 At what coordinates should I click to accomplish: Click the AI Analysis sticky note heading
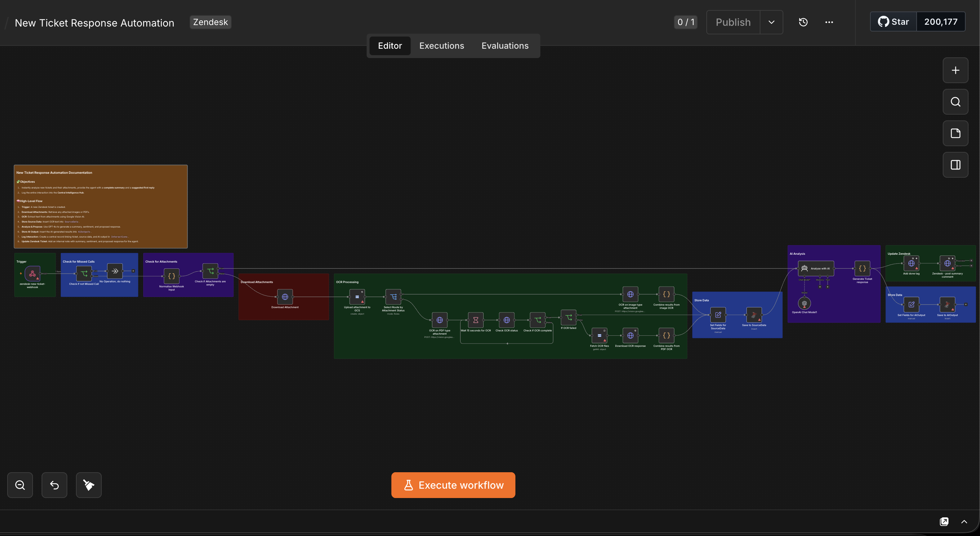[x=797, y=254]
